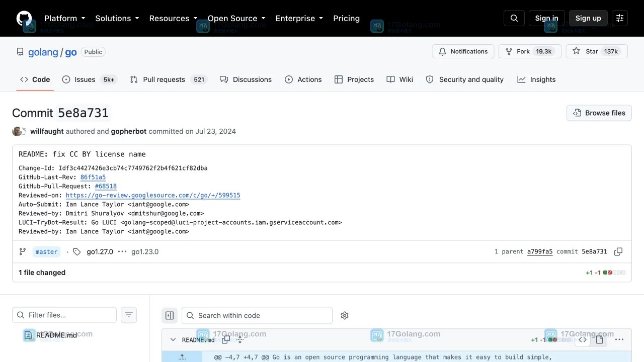This screenshot has height=362, width=644.
Task: Go to the Pricing page
Action: coord(346,18)
